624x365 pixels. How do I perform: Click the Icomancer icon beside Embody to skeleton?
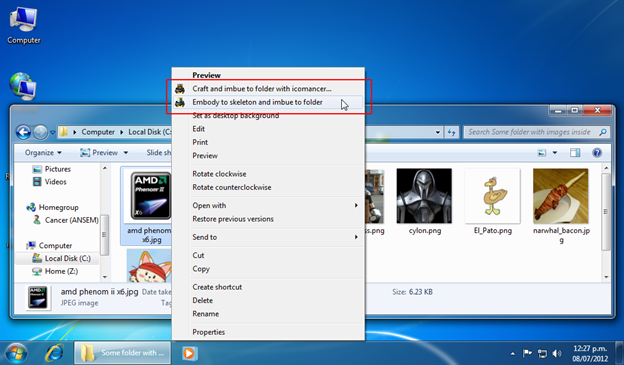[180, 102]
